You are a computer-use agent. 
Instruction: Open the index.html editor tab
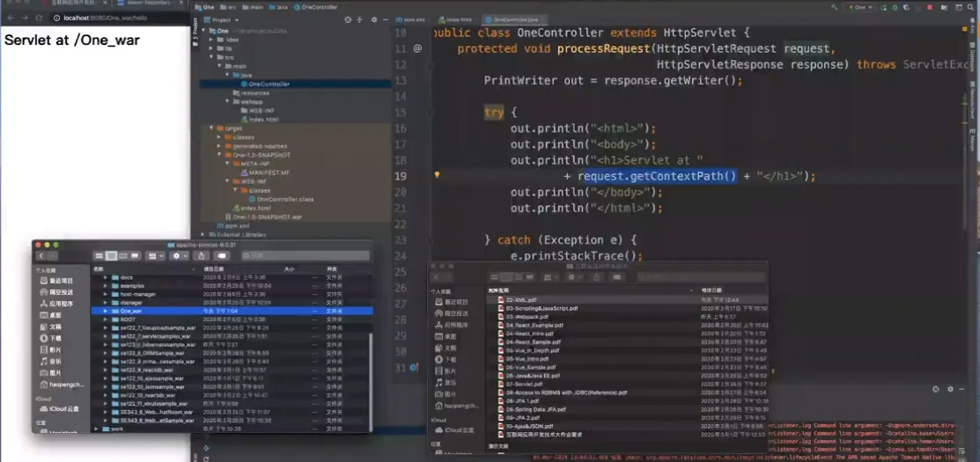point(454,20)
